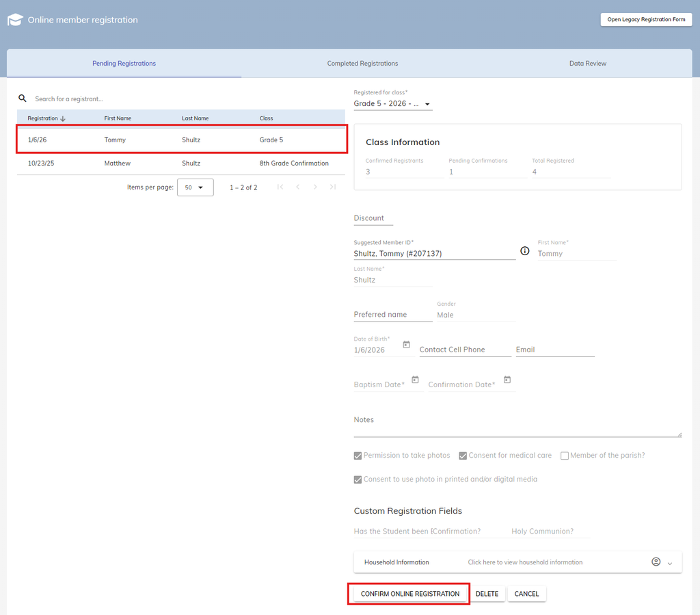Go to last page of registrants
The image size is (700, 615).
pyautogui.click(x=333, y=187)
